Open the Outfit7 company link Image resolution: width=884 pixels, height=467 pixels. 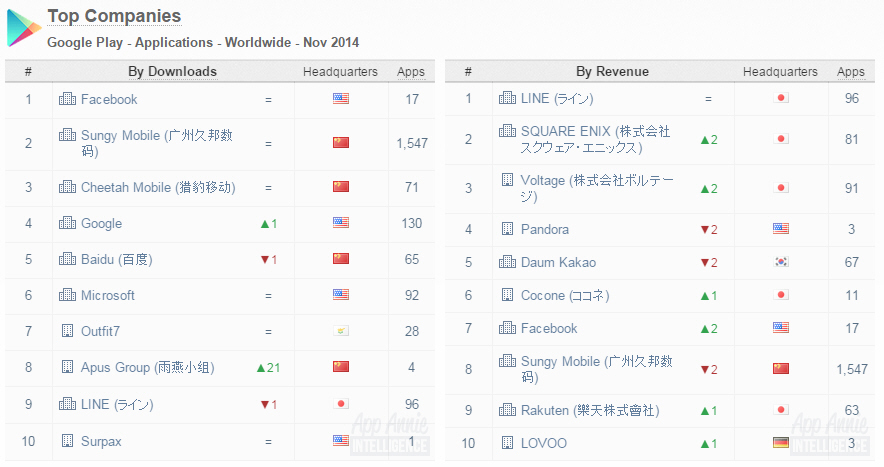point(100,331)
